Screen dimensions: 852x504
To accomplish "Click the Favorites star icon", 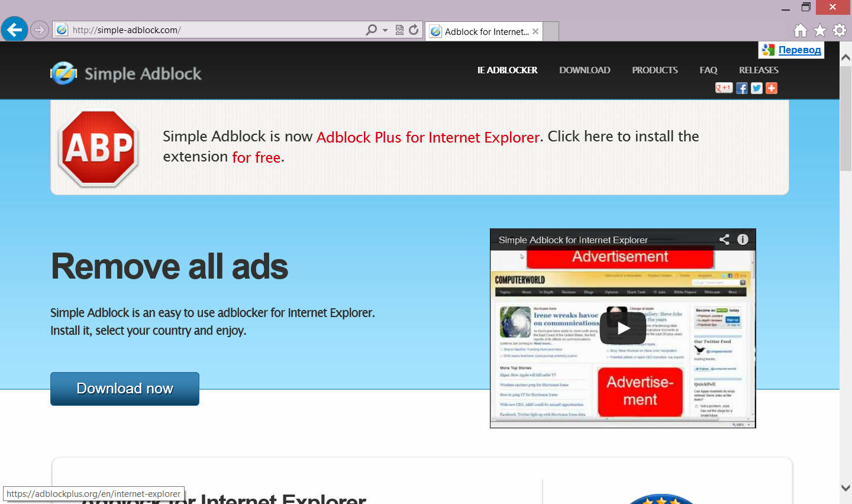I will tap(819, 30).
